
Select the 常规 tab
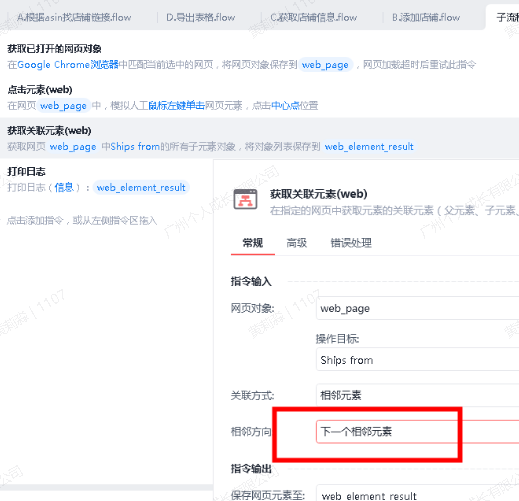253,243
